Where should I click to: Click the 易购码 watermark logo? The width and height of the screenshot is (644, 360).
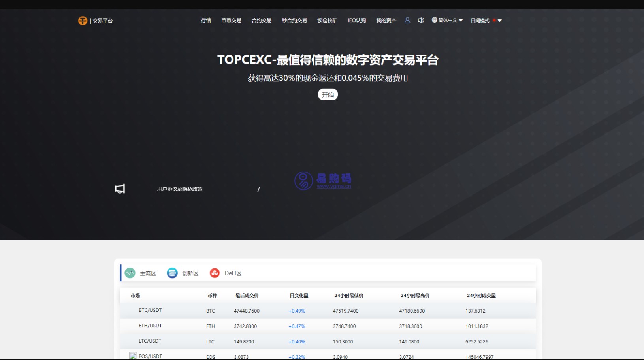coord(323,181)
